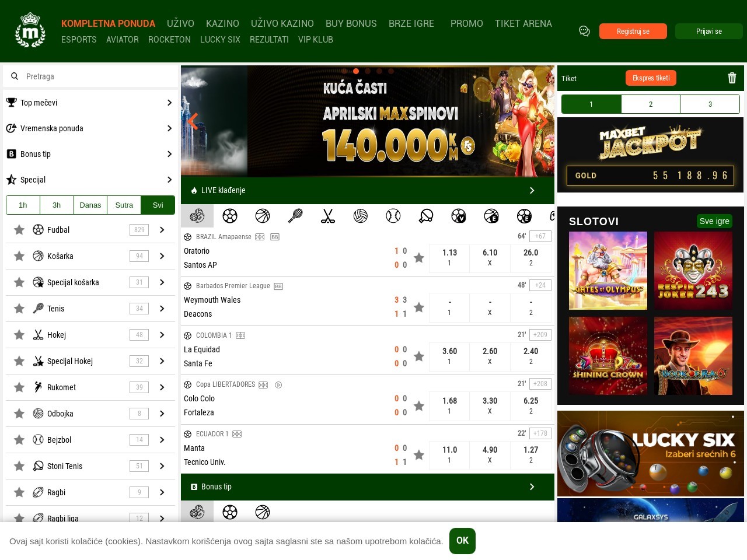Click the MaxBet crown logo
The image size is (747, 560).
(x=30, y=30)
